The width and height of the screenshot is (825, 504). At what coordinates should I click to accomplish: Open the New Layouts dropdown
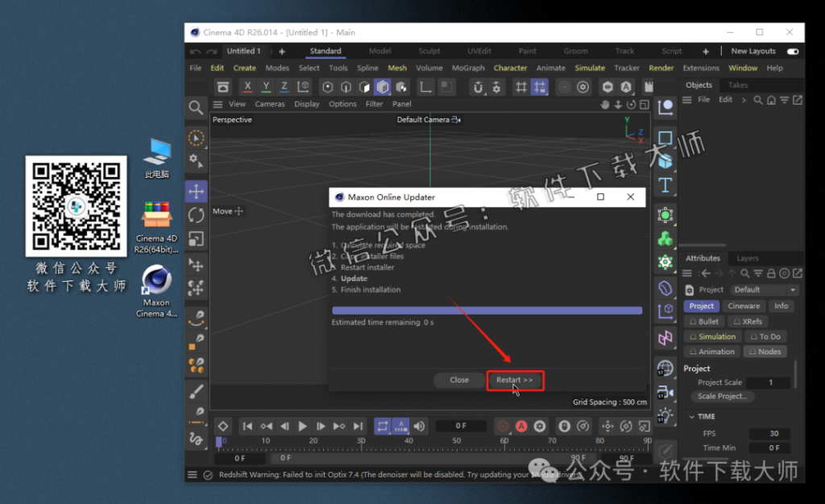coord(752,50)
